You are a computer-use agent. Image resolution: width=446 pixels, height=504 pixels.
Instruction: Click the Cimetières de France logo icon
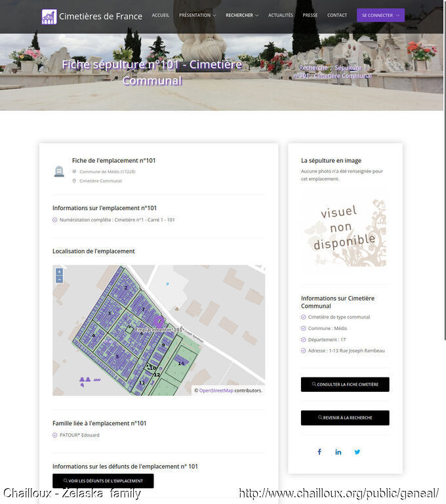pyautogui.click(x=49, y=16)
